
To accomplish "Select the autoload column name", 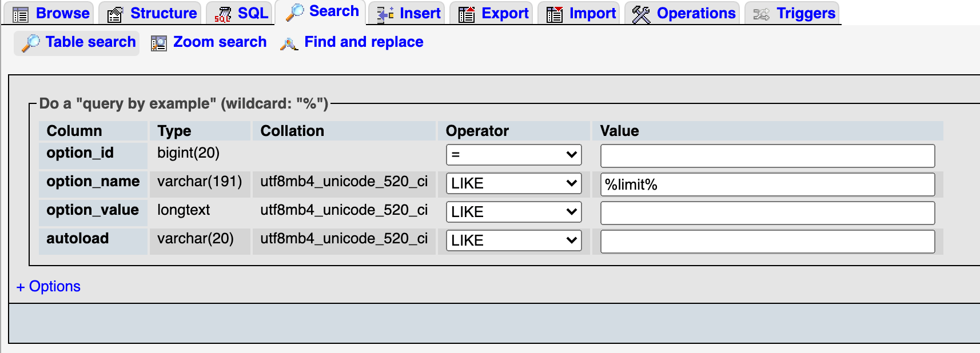I will (x=78, y=239).
